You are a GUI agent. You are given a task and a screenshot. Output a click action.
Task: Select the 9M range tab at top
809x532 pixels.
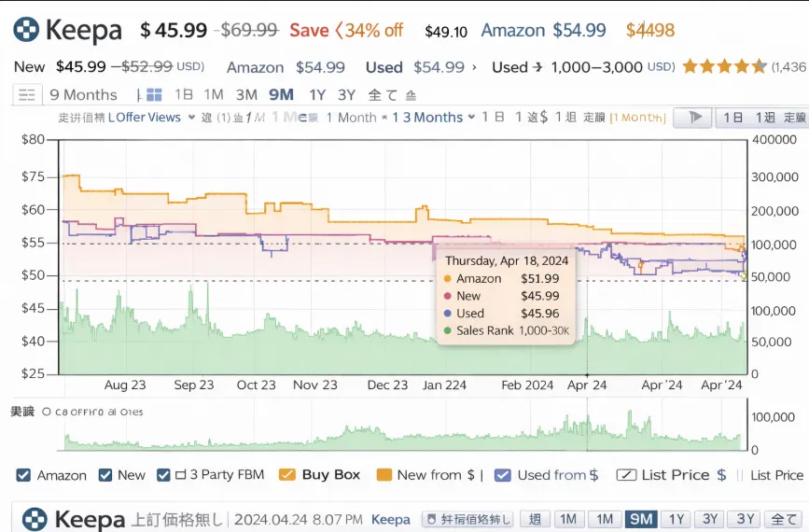pos(281,94)
